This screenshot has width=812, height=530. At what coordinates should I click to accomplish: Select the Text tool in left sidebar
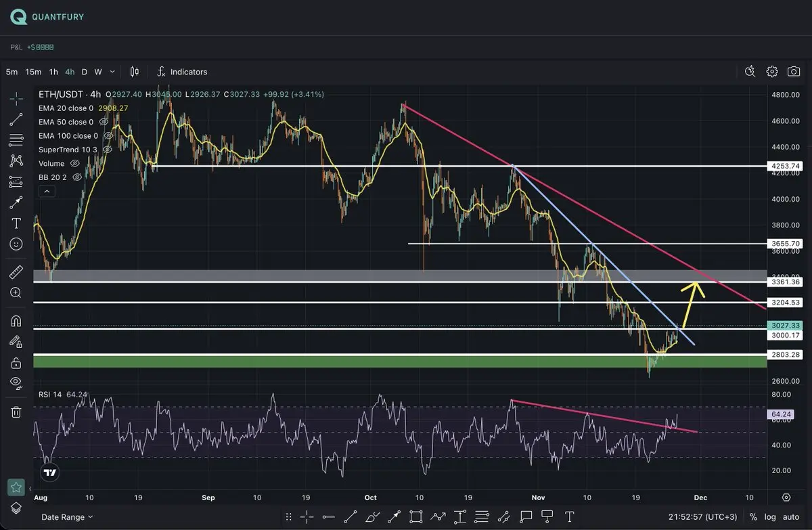pyautogui.click(x=16, y=223)
